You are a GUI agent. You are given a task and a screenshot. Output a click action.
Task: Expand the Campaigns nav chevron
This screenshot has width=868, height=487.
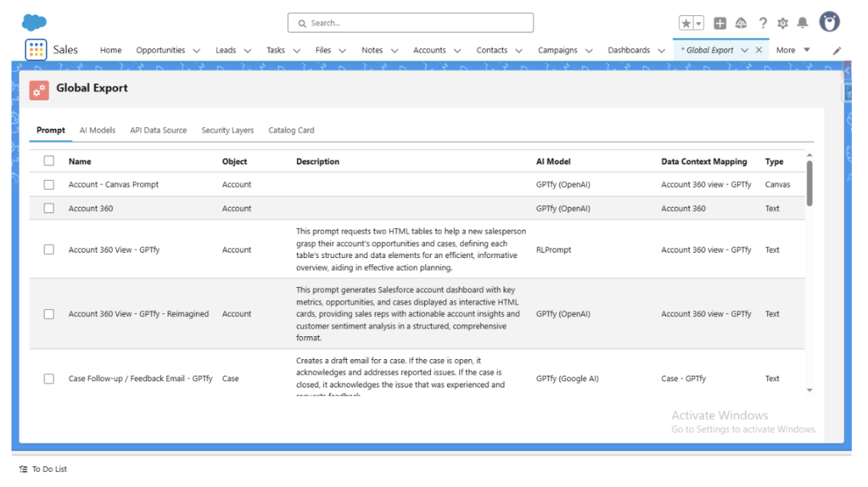coord(589,51)
